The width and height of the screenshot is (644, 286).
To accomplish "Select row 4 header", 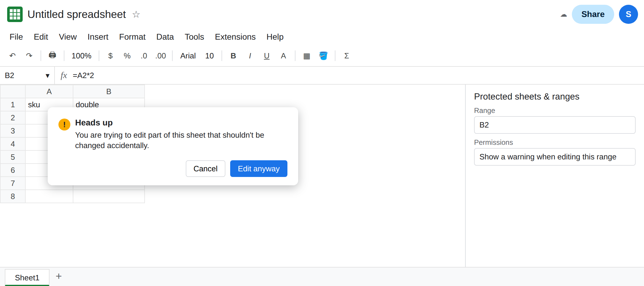I will pyautogui.click(x=13, y=144).
